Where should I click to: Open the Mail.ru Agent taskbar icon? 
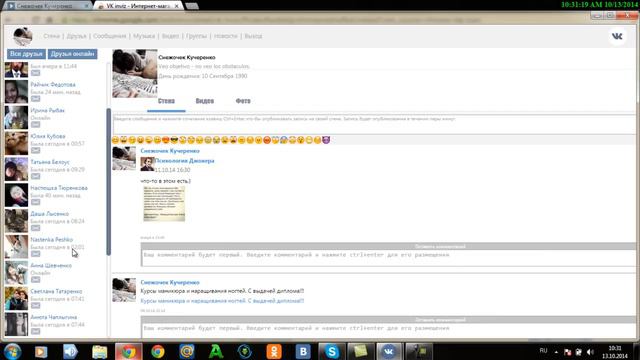pyautogui.click(x=187, y=351)
